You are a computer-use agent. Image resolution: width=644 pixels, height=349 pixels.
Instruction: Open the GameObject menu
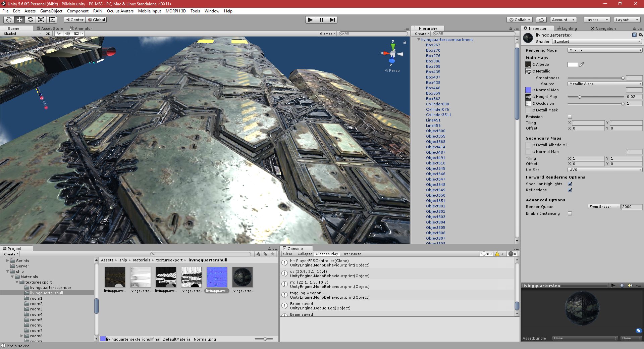point(51,11)
